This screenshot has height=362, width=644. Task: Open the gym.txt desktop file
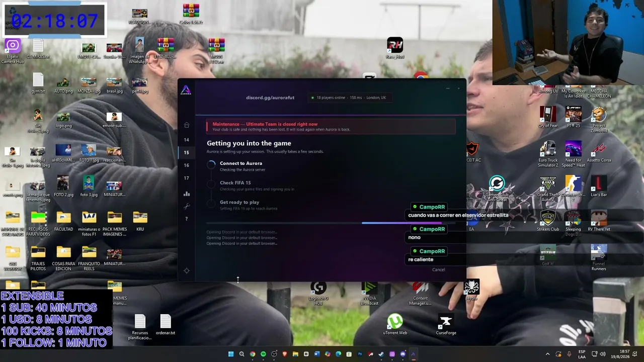pyautogui.click(x=38, y=83)
